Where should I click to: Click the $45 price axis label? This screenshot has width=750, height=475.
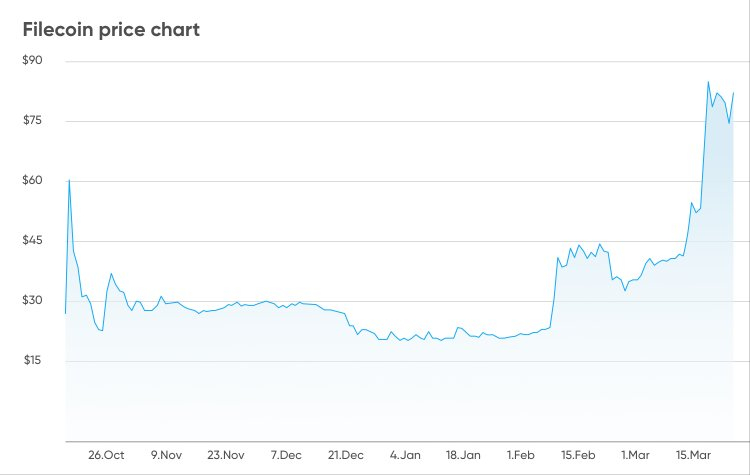pos(34,241)
